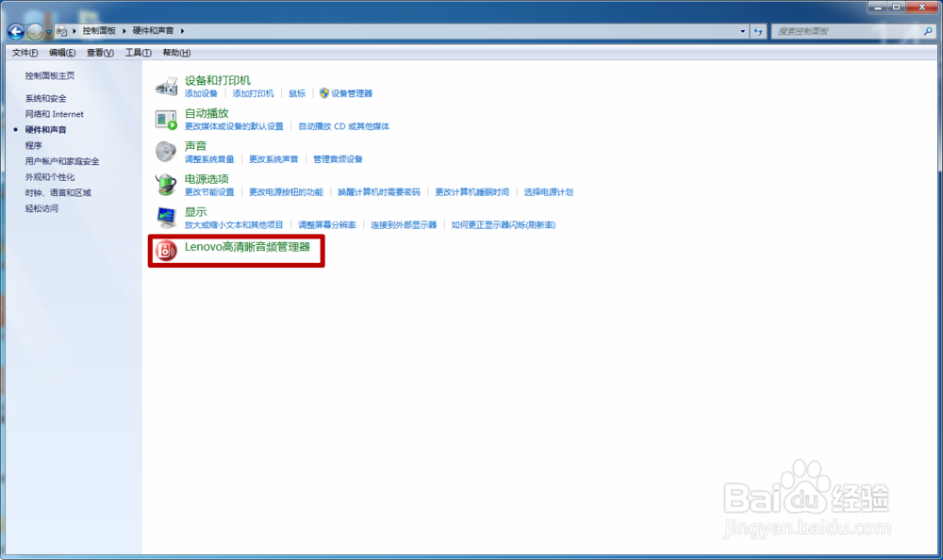Open Lenovo高清晰音频管理器 text link
Viewport: 943px width, 560px height.
[x=247, y=247]
